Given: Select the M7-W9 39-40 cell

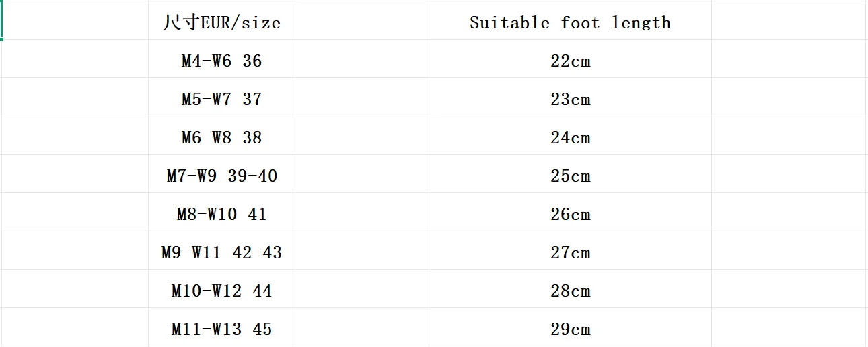Looking at the screenshot, I should point(221,176).
